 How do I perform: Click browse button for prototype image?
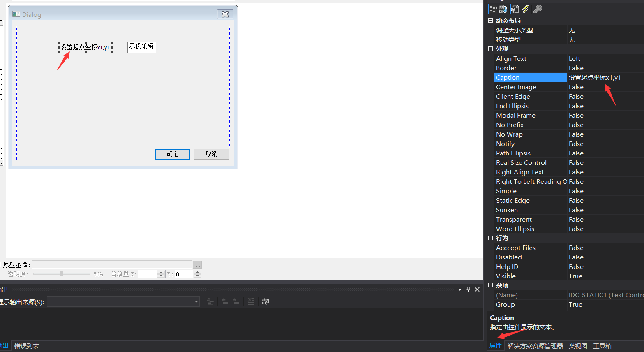[x=197, y=265]
